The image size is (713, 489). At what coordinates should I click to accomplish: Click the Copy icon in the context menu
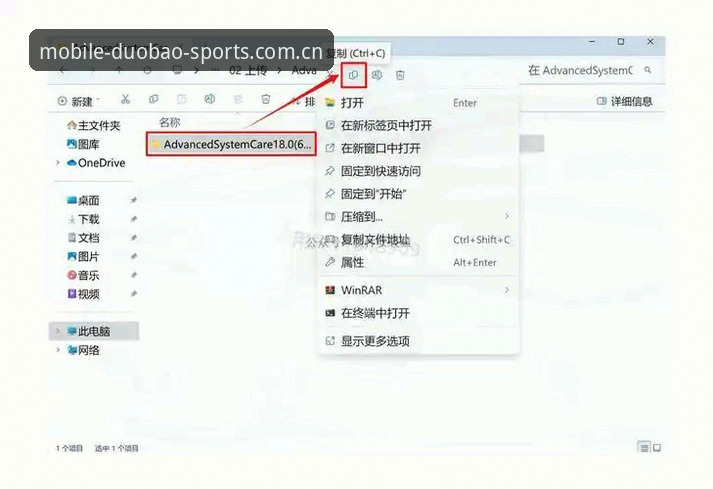353,75
